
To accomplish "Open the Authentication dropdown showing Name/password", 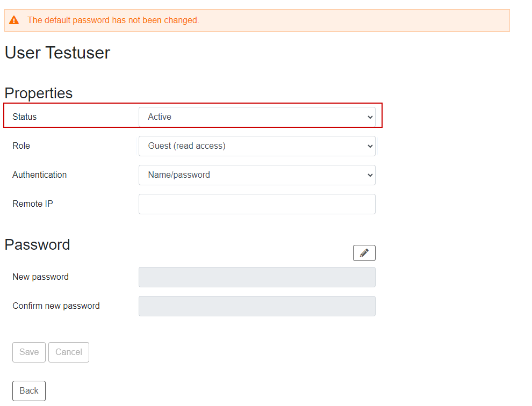I will [x=257, y=175].
